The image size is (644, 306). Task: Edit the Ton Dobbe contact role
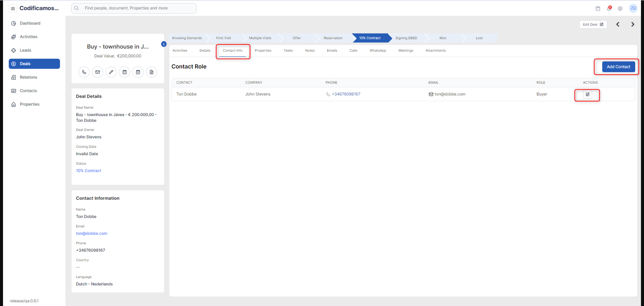click(x=587, y=95)
